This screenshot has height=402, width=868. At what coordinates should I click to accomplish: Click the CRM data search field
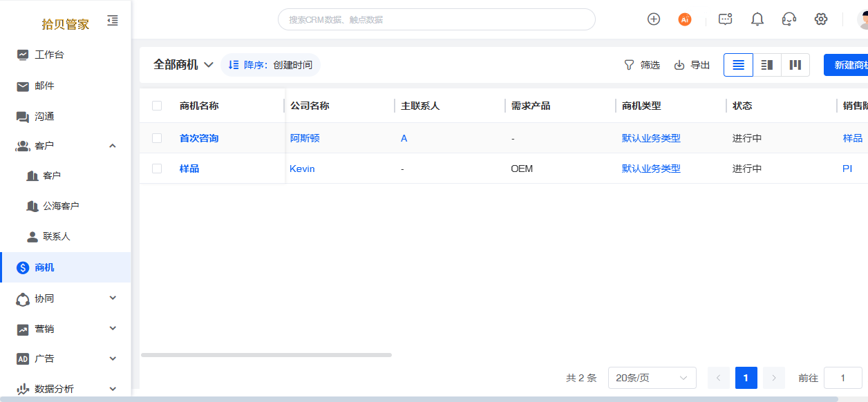(x=437, y=19)
